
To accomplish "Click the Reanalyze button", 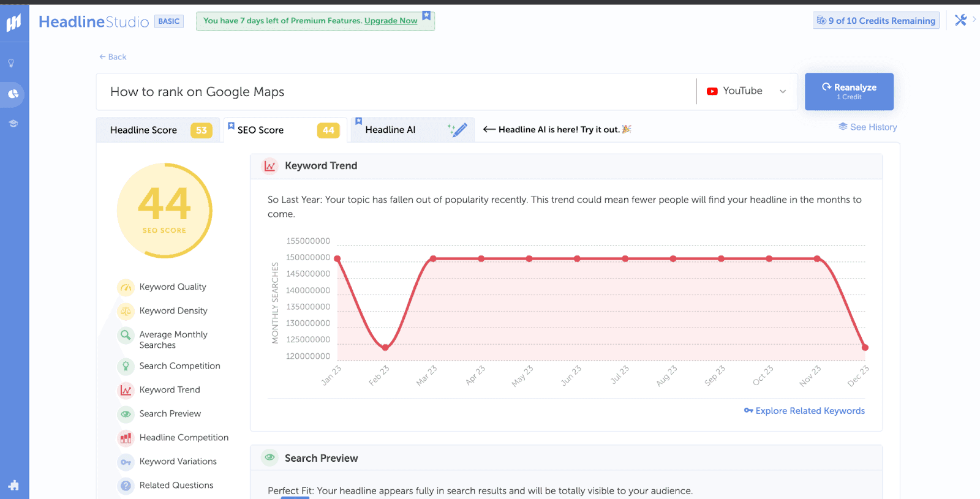I will (849, 92).
